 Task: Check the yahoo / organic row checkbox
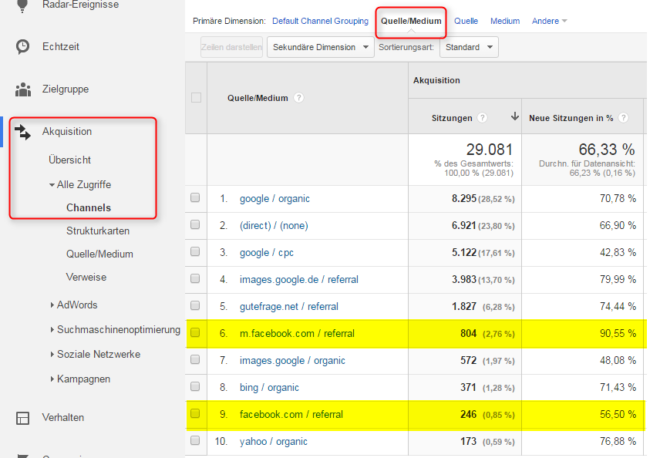[195, 440]
